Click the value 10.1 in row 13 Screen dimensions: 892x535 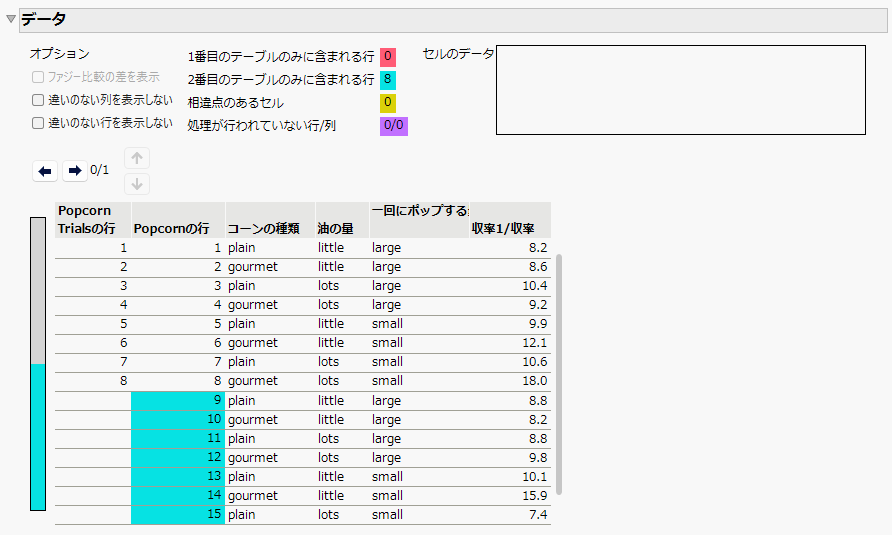coord(535,477)
